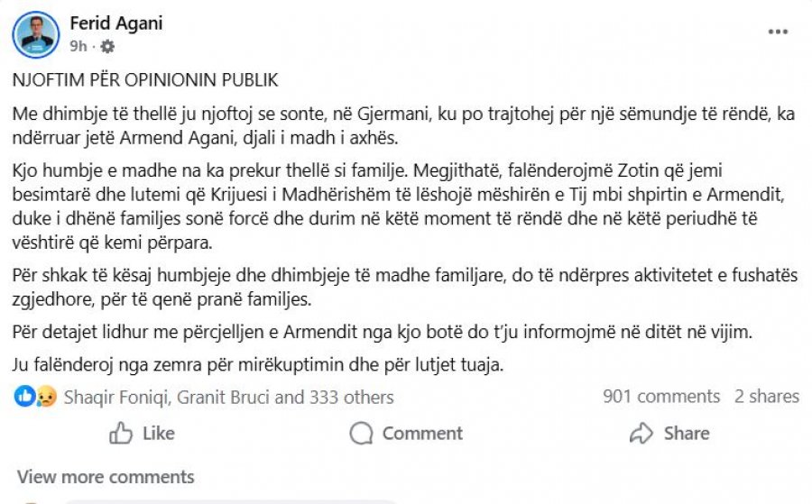Image resolution: width=812 pixels, height=504 pixels.
Task: Click the thumbs-up Like icon
Action: click(x=122, y=434)
